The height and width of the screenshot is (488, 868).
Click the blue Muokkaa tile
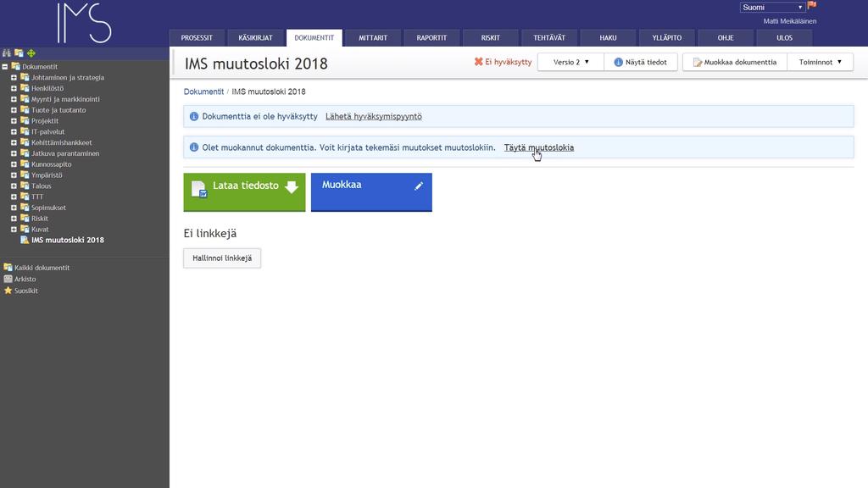pyautogui.click(x=371, y=192)
